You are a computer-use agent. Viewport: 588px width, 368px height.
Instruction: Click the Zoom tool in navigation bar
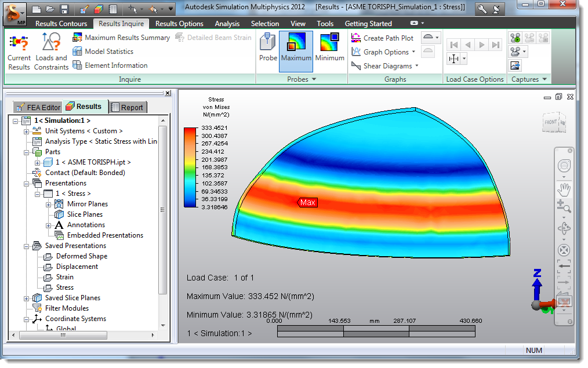point(564,206)
